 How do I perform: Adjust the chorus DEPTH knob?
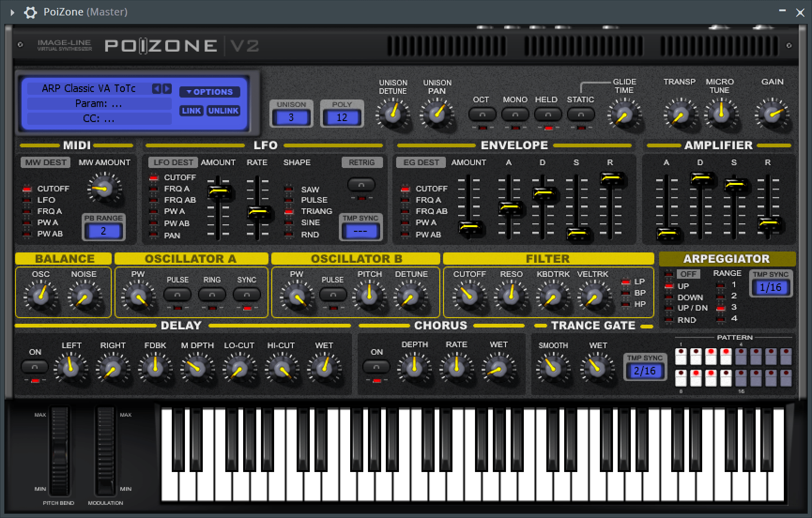414,368
